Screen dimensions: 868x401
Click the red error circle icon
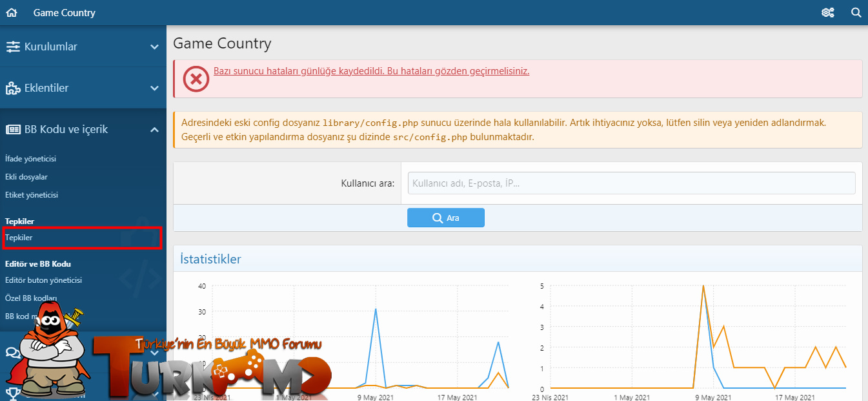point(196,79)
